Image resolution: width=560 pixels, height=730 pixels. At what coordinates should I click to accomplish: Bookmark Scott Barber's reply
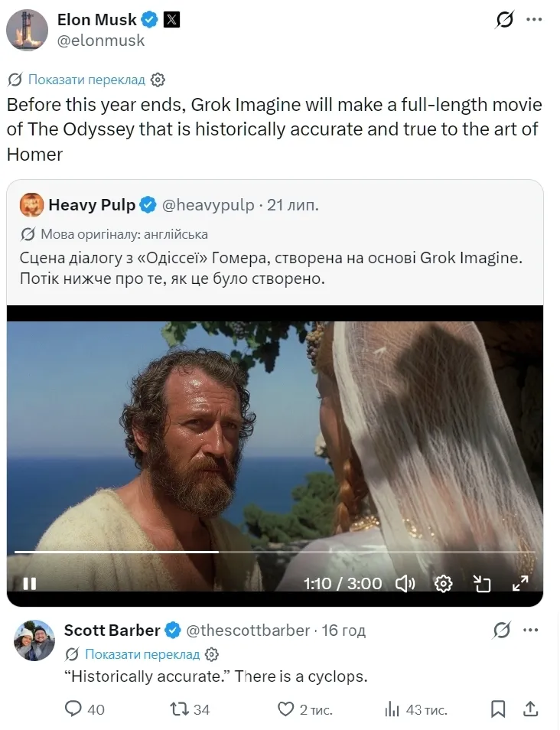point(497,709)
